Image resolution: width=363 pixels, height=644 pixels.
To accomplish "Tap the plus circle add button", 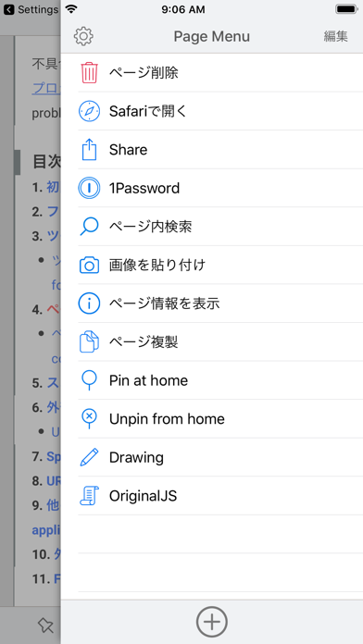I will click(212, 622).
